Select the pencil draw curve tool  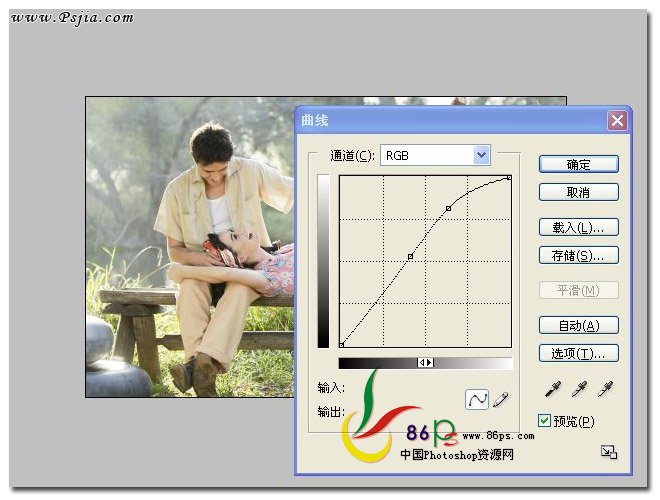[500, 399]
